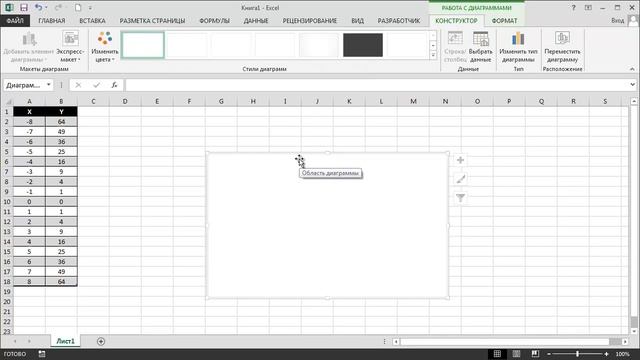The height and width of the screenshot is (360, 640).
Task: Switch to the ФОРМАТ chart tab
Action: coord(504,21)
